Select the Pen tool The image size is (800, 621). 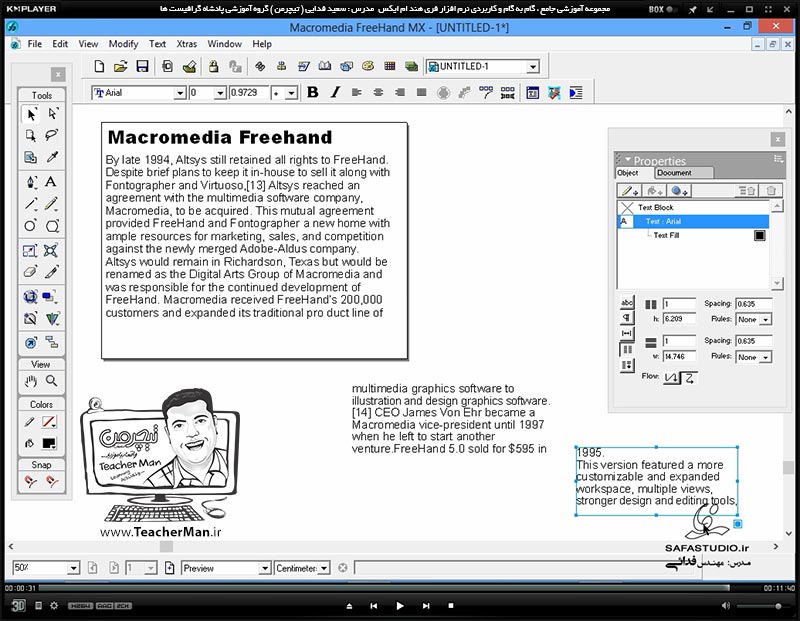(x=31, y=182)
